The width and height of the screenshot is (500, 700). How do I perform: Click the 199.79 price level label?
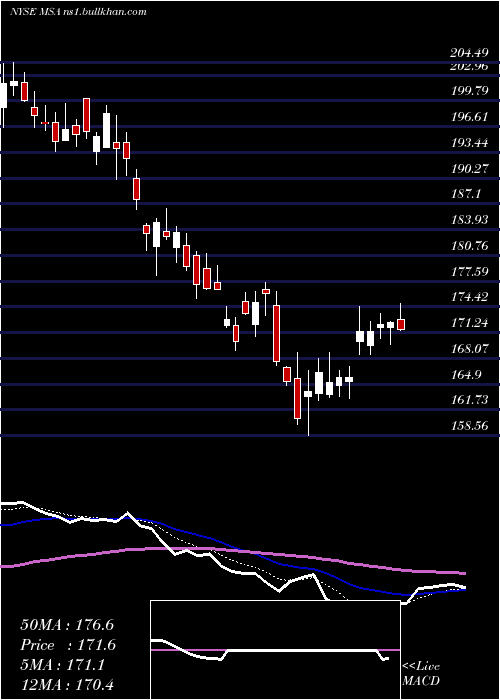(x=469, y=91)
